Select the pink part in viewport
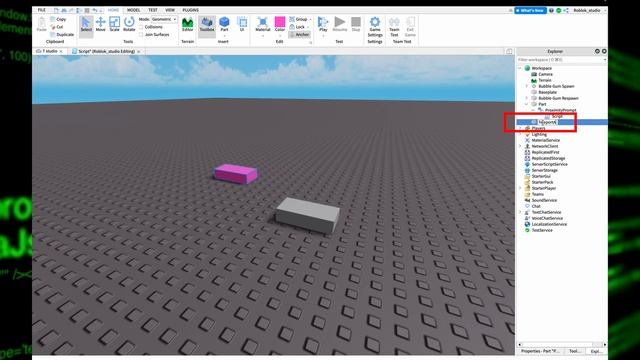 (x=236, y=174)
